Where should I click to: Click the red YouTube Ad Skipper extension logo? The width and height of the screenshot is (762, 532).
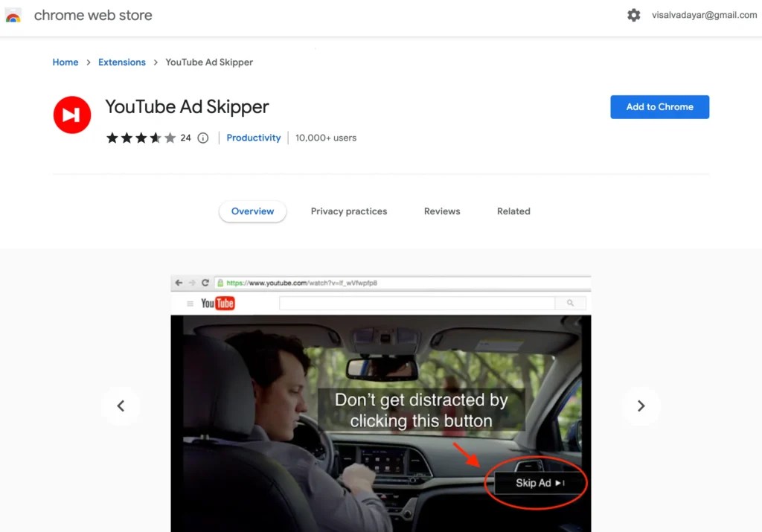tap(71, 114)
